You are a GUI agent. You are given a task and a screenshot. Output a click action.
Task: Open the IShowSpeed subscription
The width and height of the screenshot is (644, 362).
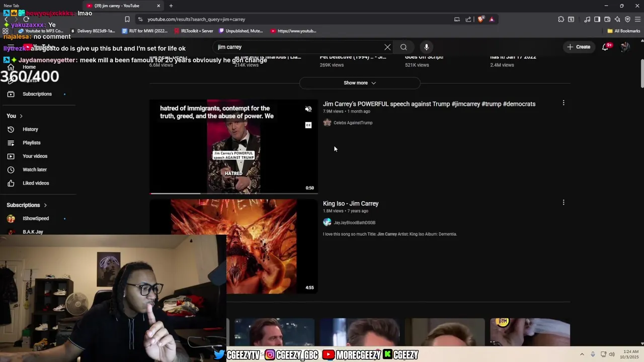[35, 219]
